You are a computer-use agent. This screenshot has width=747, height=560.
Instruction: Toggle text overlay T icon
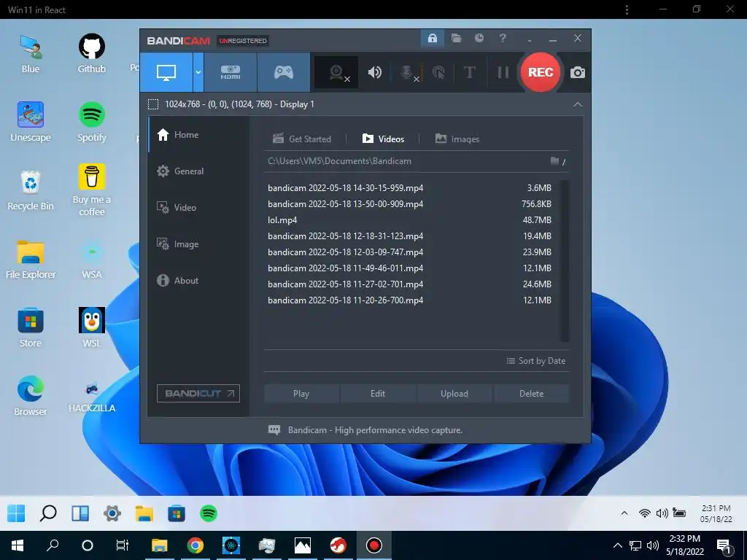[469, 72]
